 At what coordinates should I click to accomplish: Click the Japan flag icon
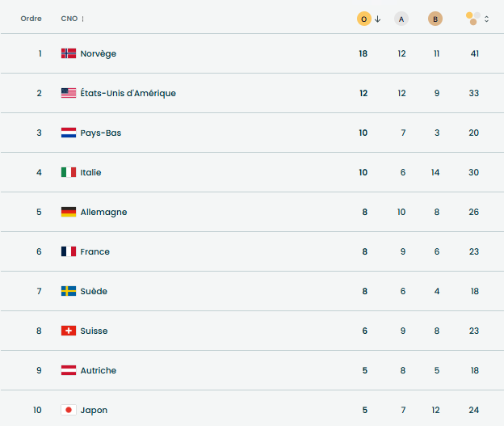pos(69,410)
